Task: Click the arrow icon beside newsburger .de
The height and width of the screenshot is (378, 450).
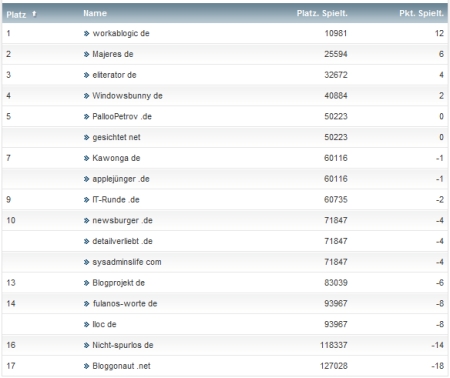Action: coord(87,220)
